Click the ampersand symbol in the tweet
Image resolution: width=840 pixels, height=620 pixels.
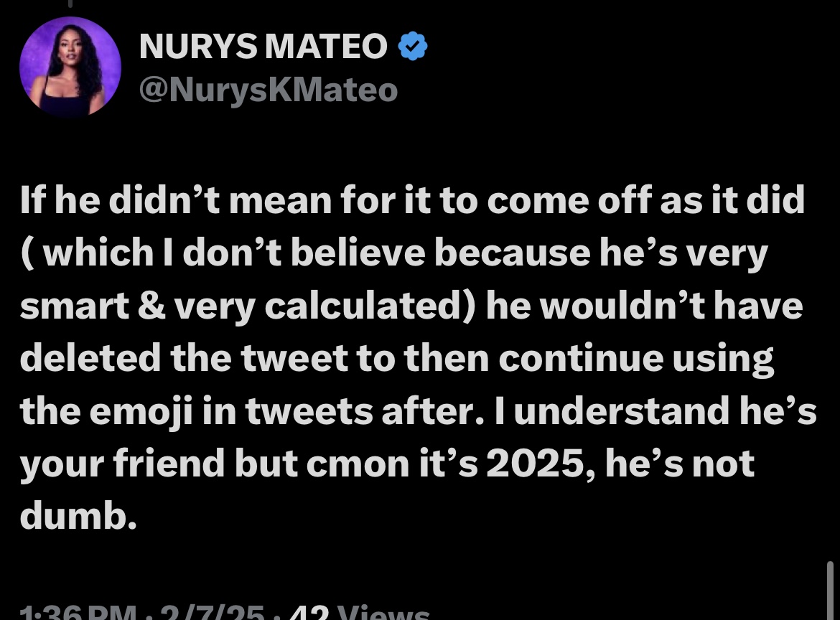point(151,306)
